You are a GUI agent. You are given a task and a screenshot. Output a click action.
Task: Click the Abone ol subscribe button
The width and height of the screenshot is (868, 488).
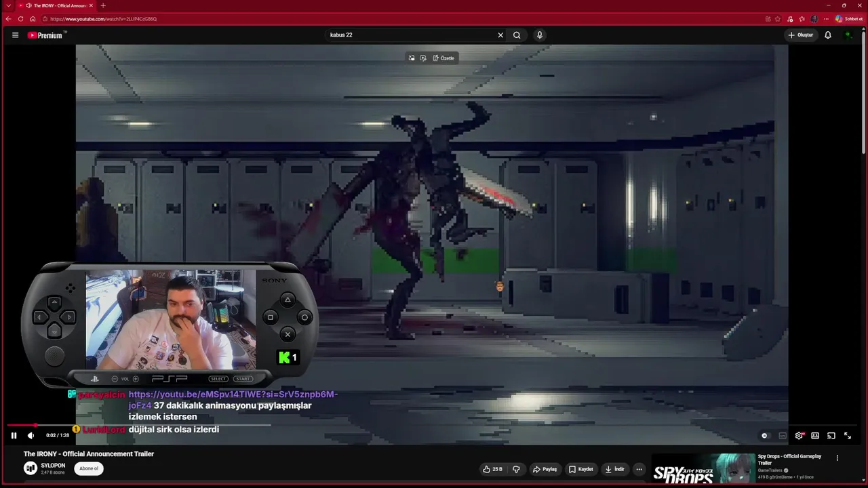pos(89,468)
